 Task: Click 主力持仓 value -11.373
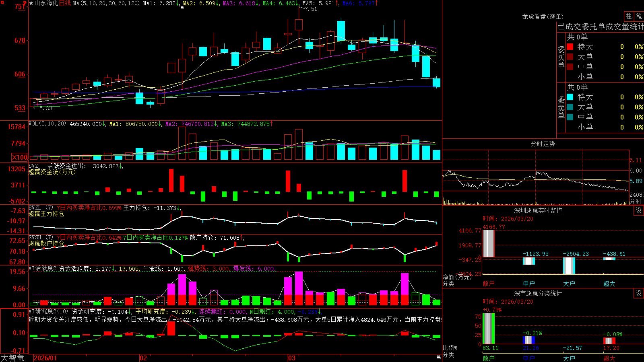[x=151, y=208]
